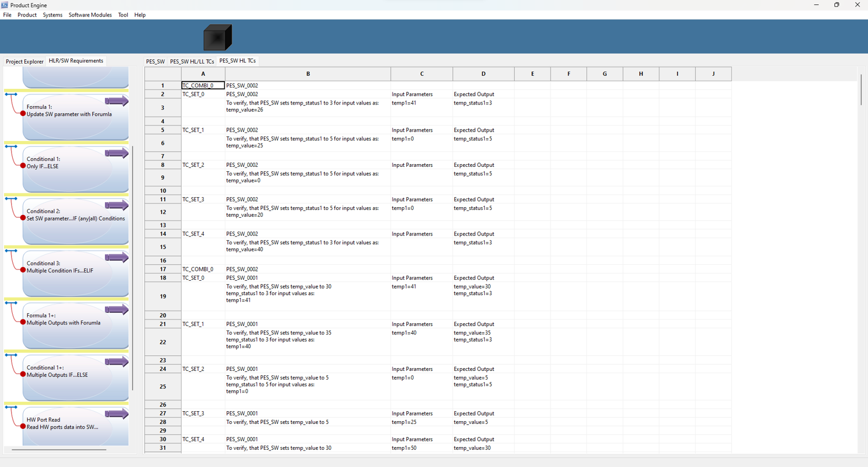Click the Product Engine app icon in the title bar
Screen dimensions: 868x467
click(4, 5)
